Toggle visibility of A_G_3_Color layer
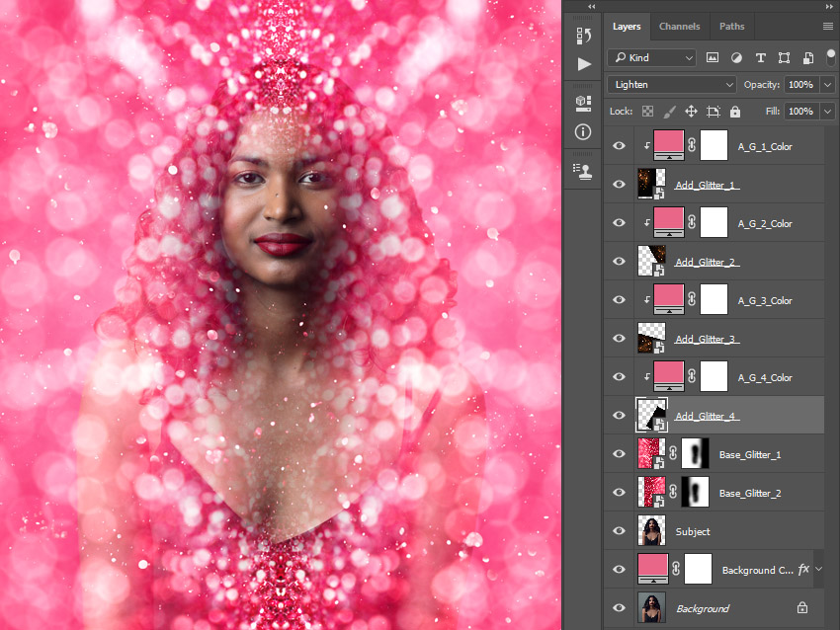The image size is (840, 630). (x=619, y=300)
